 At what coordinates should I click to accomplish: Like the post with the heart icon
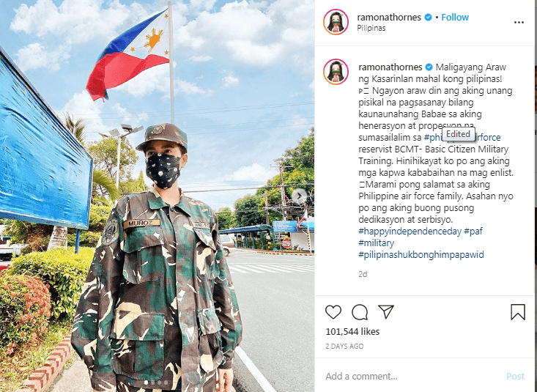[x=333, y=312]
